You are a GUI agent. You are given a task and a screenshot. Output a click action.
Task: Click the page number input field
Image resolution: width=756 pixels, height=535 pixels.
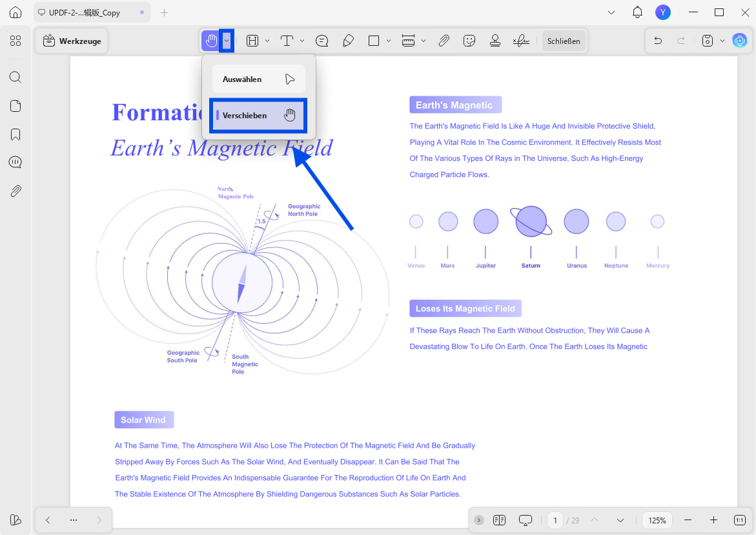pyautogui.click(x=555, y=520)
